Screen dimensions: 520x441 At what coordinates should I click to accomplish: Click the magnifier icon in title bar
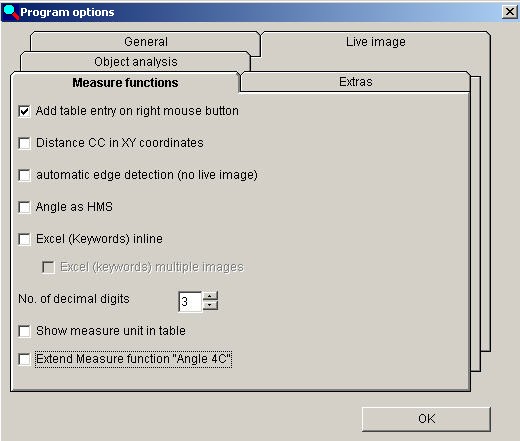[11, 12]
